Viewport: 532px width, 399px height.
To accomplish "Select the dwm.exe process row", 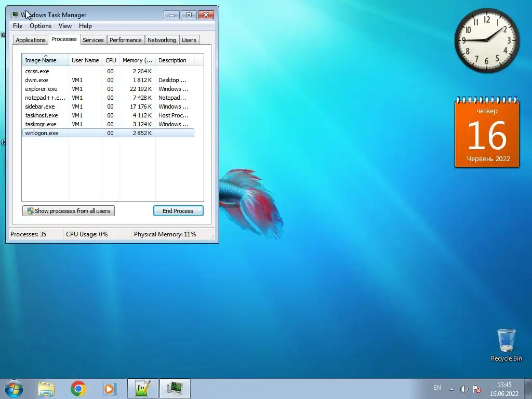I will 108,80.
